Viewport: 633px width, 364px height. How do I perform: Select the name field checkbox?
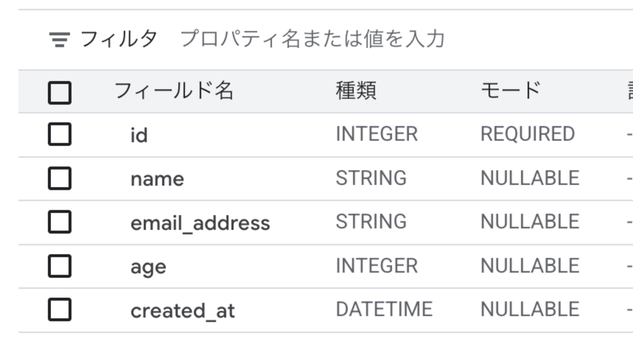pyautogui.click(x=59, y=178)
